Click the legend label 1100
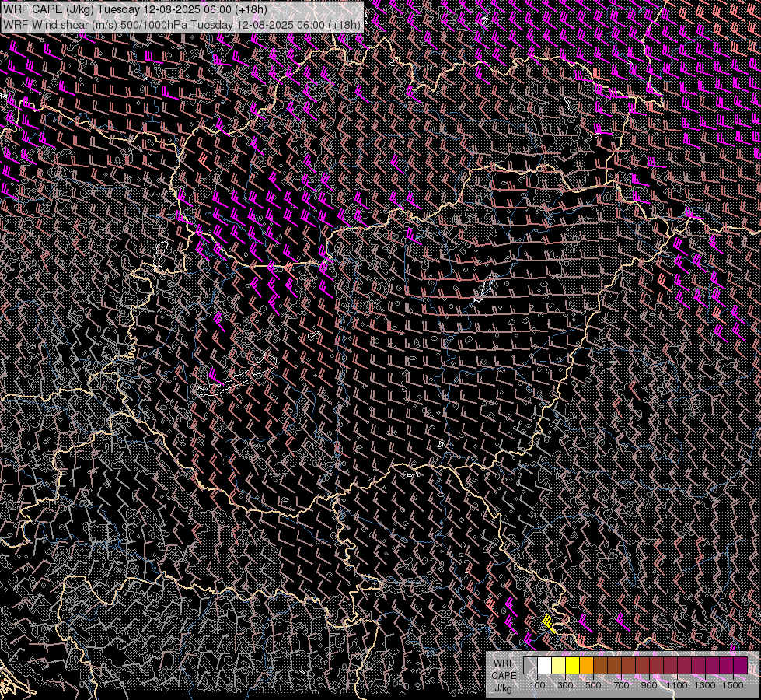 click(x=677, y=685)
